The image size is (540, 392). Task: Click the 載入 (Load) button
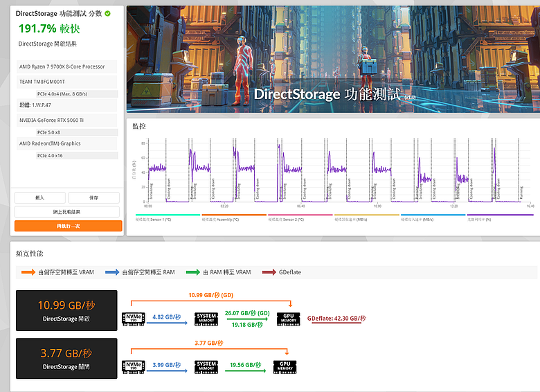pos(40,197)
